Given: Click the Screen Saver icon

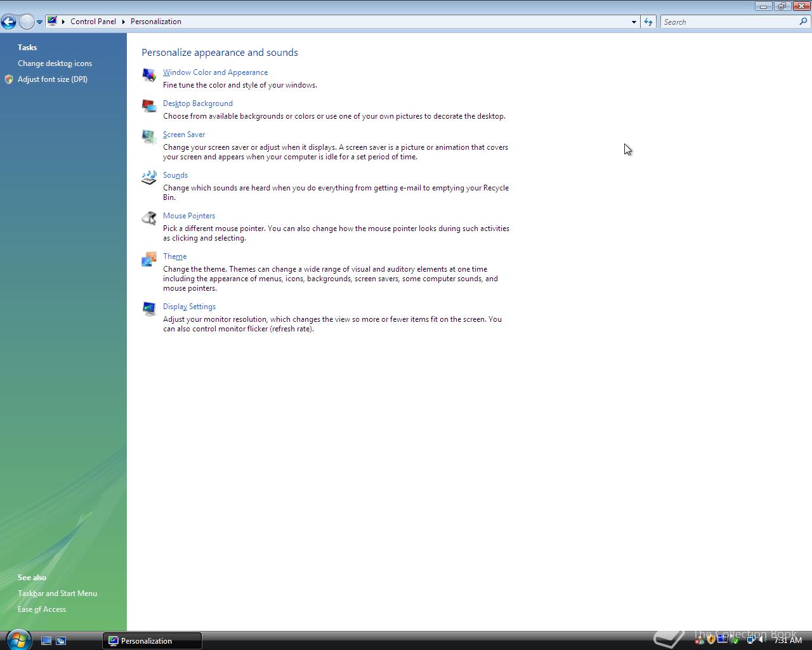Looking at the screenshot, I should 149,137.
